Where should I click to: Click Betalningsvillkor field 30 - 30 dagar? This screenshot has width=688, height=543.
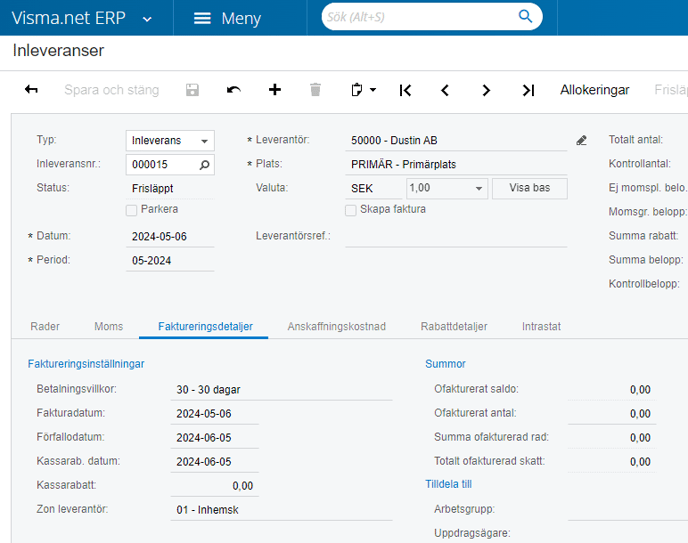tap(281, 390)
